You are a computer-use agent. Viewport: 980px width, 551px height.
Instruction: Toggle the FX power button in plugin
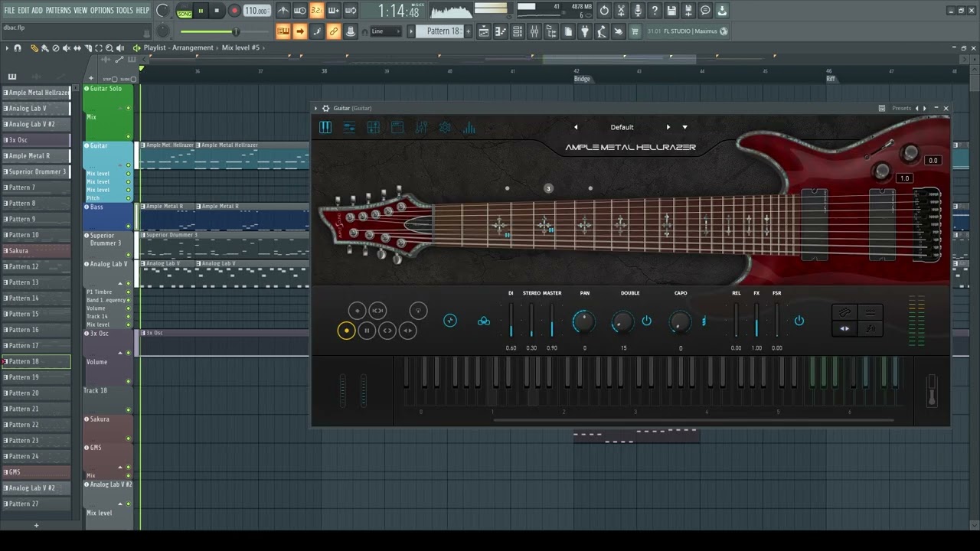tap(799, 321)
